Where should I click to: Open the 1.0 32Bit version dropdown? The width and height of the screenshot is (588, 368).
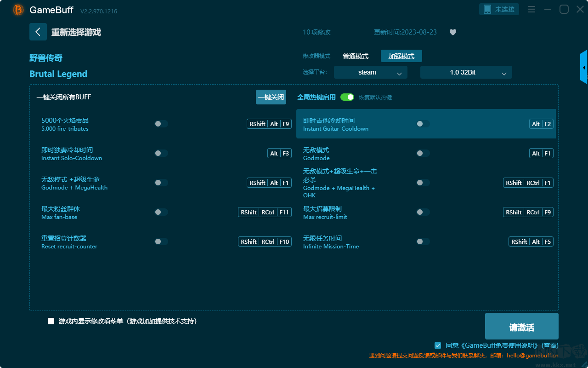coord(466,72)
